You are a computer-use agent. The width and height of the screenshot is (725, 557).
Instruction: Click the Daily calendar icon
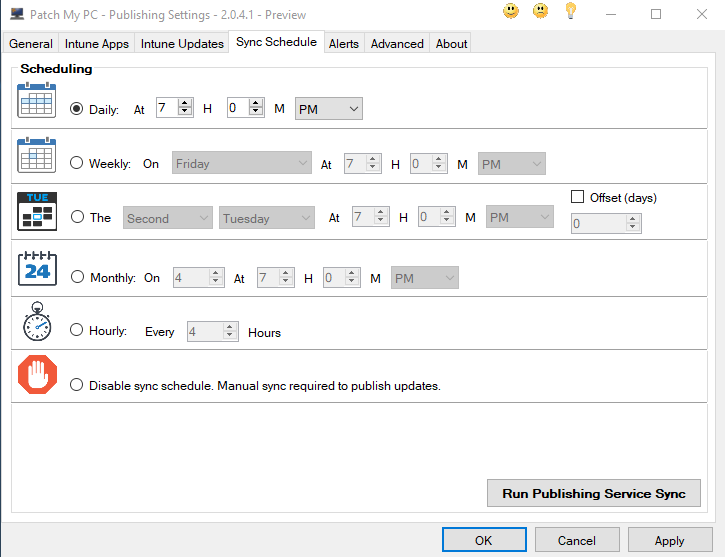pyautogui.click(x=37, y=100)
